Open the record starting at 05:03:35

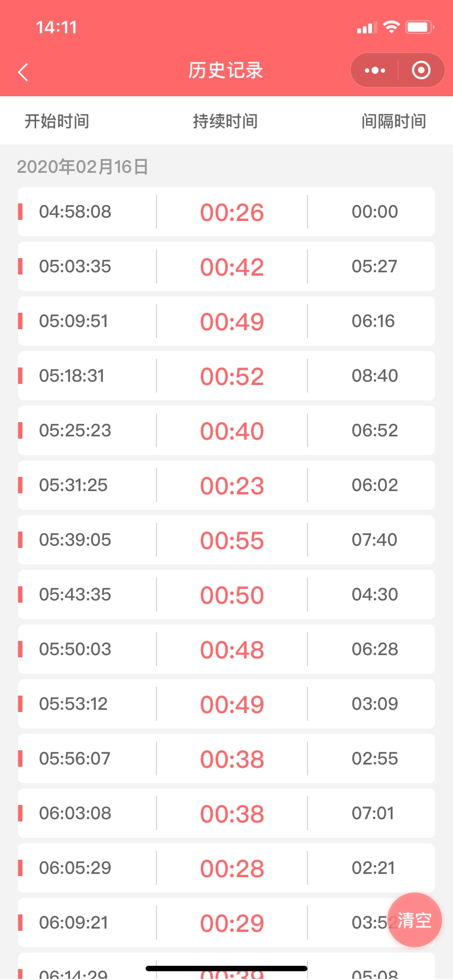click(226, 266)
